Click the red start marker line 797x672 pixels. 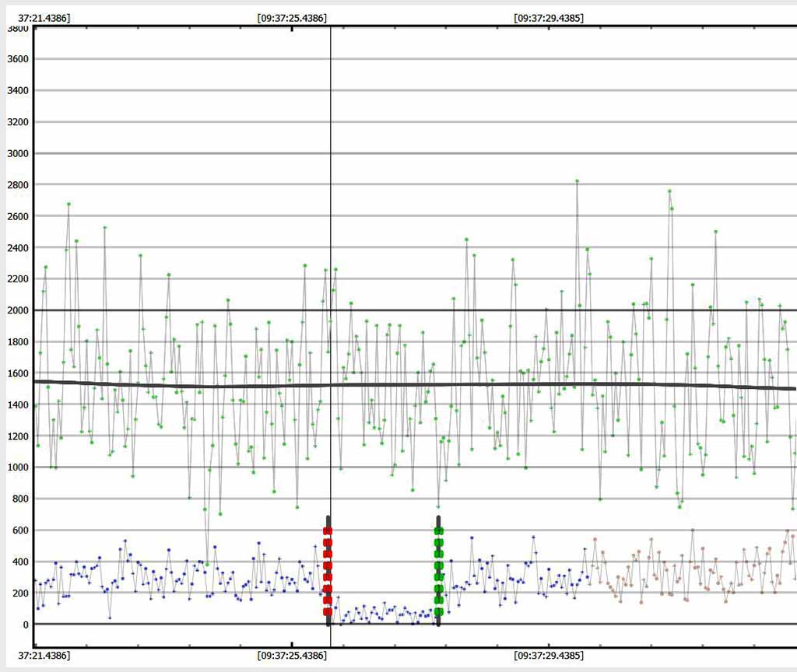328,571
